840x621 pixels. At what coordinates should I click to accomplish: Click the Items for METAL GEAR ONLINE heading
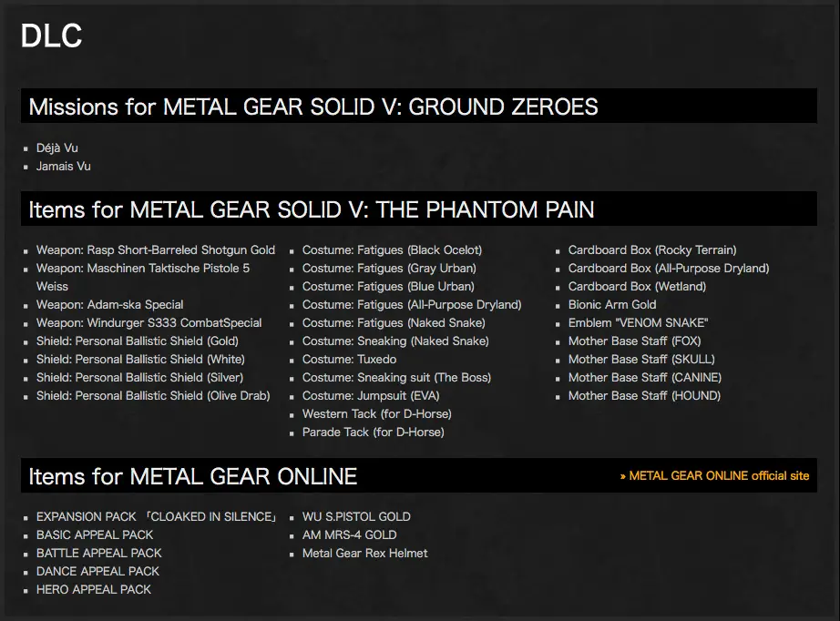pyautogui.click(x=192, y=475)
